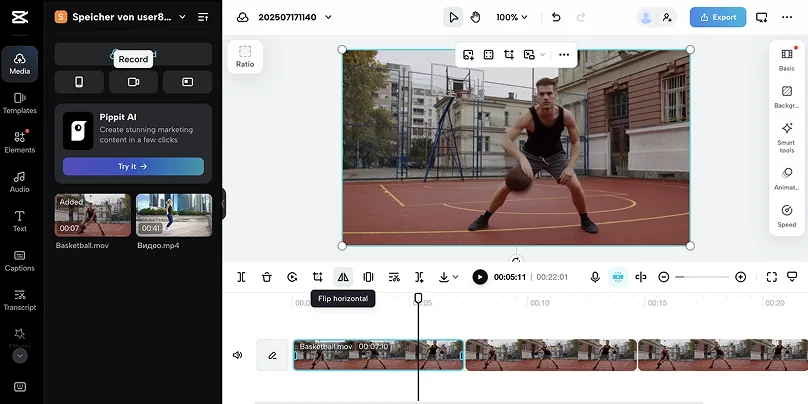Screen dimensions: 808x404
Task: Mute the video track with speaker icon
Action: (238, 355)
